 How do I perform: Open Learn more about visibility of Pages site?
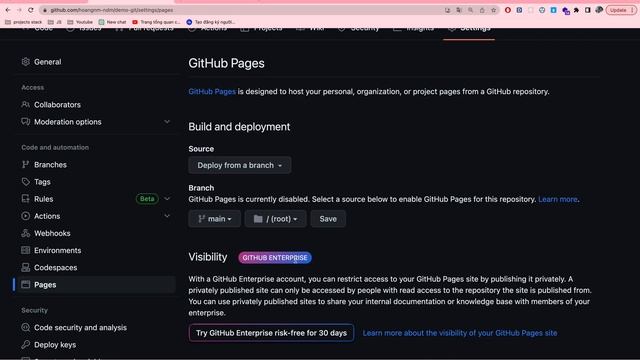pyautogui.click(x=460, y=333)
